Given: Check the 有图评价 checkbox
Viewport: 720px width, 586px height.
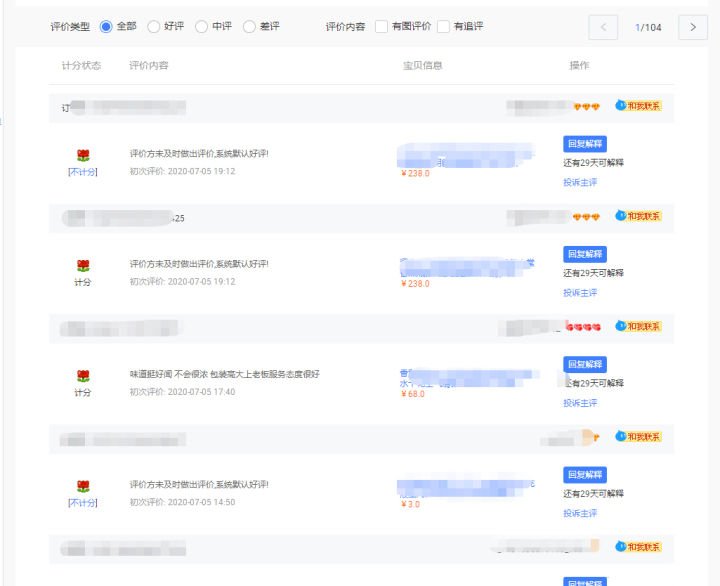Looking at the screenshot, I should tap(381, 27).
